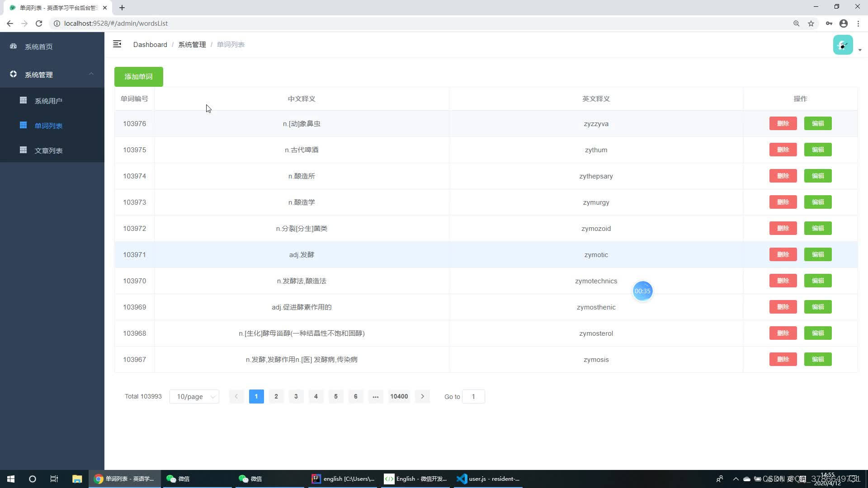Delete the zythum word row
The height and width of the screenshot is (488, 868).
click(x=783, y=150)
